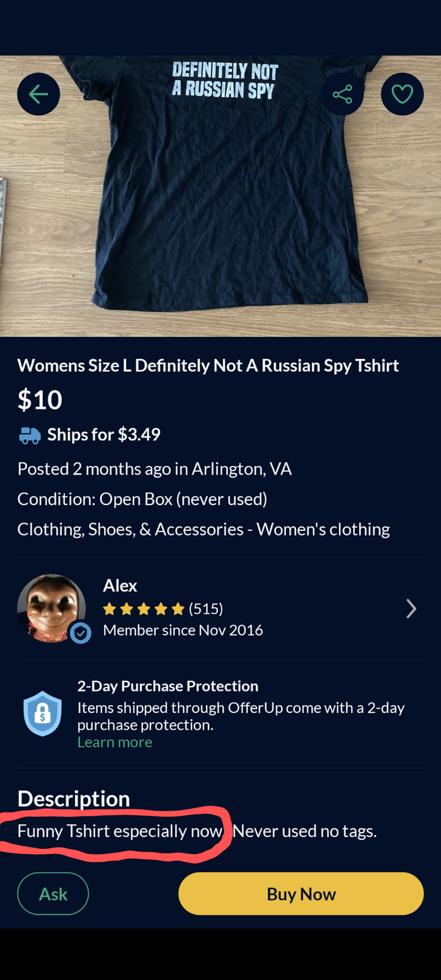
Task: Open the Learn more link
Action: click(x=115, y=742)
